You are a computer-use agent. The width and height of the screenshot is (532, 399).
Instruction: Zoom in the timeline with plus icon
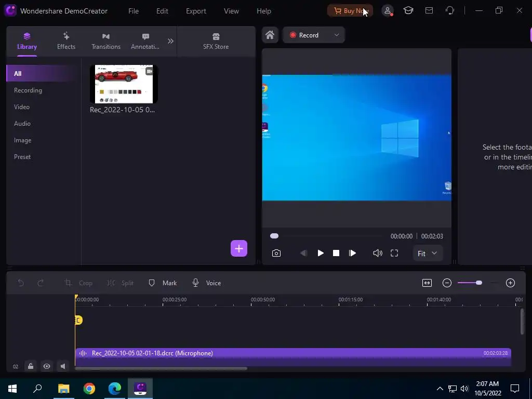pyautogui.click(x=510, y=283)
